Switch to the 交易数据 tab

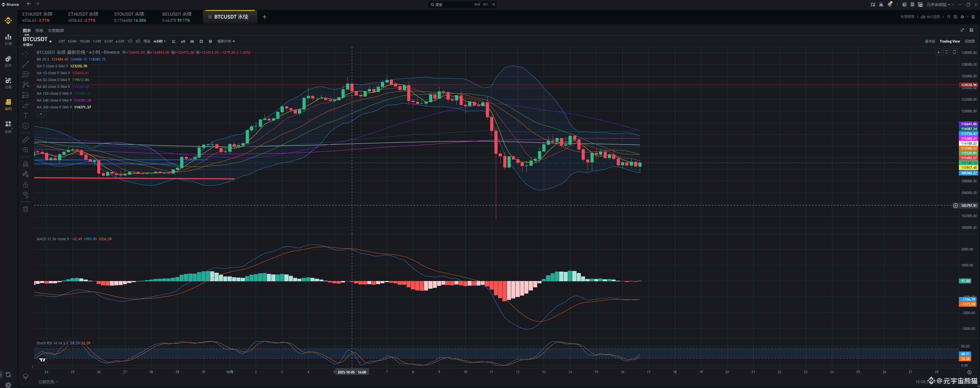[56, 31]
